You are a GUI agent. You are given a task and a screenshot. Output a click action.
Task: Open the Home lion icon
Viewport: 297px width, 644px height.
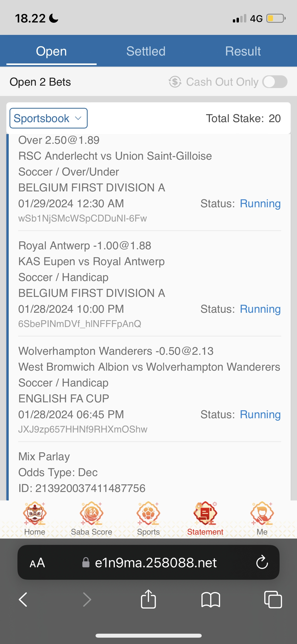(35, 514)
